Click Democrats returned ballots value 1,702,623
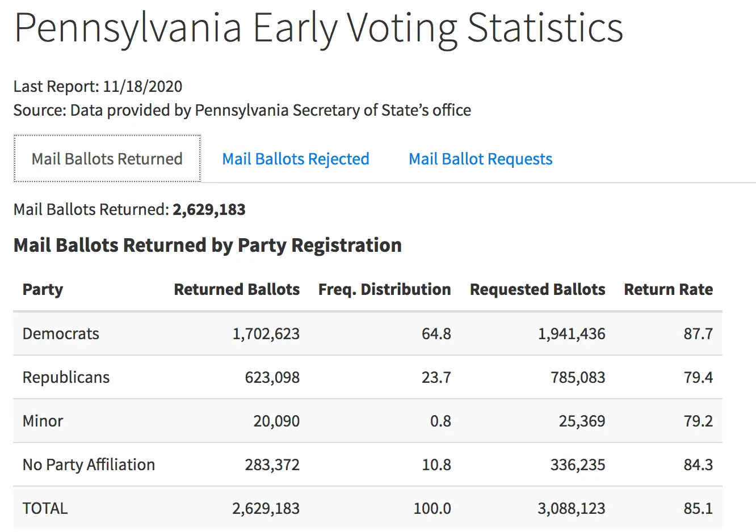Image resolution: width=756 pixels, height=532 pixels. click(x=266, y=333)
